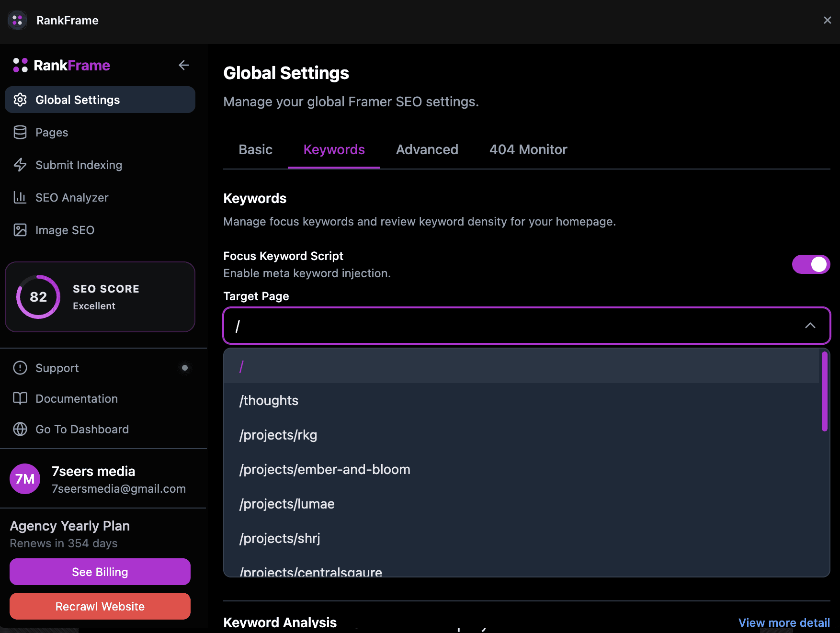Click the RankFrame plugin logo in title bar
The height and width of the screenshot is (633, 840).
point(17,20)
